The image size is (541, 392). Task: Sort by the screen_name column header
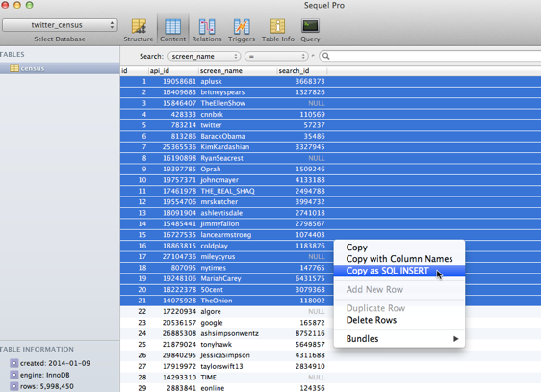click(238, 70)
